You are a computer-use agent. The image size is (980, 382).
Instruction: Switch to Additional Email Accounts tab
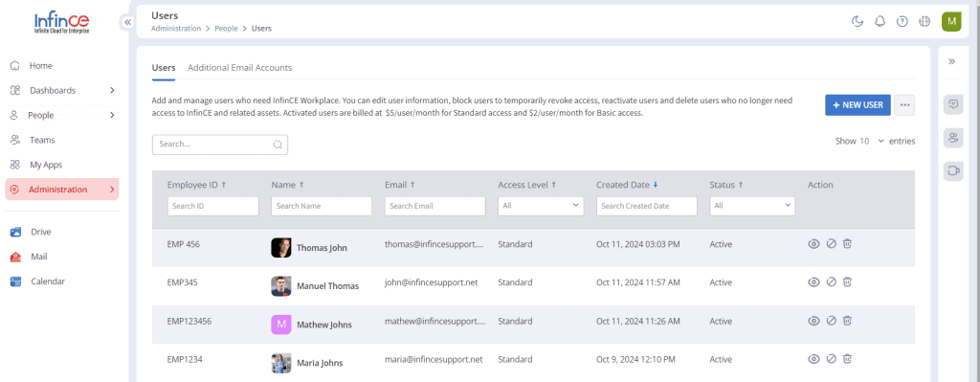click(239, 68)
